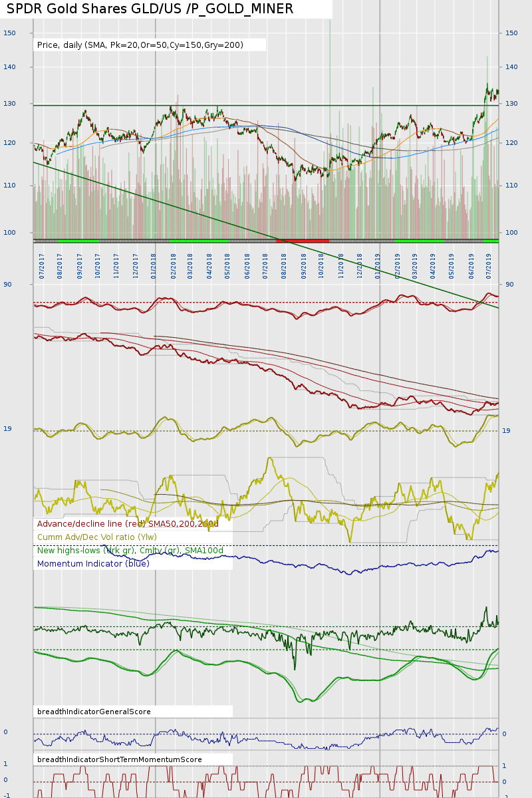
Task: Click the 140 label on the left price axis
Action: click(x=9, y=67)
